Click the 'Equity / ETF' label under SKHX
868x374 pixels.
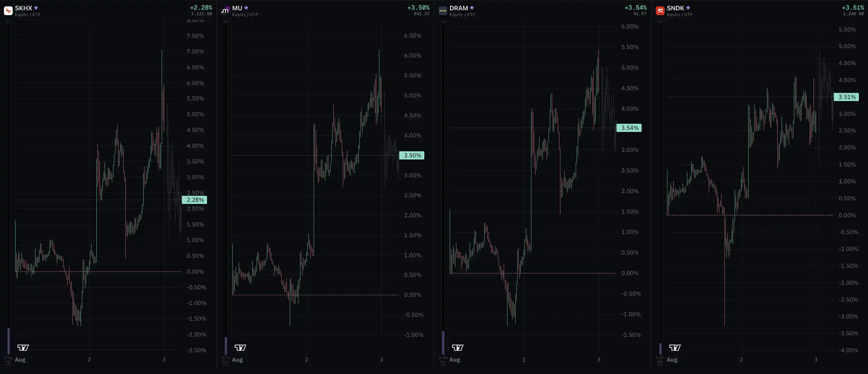click(28, 15)
